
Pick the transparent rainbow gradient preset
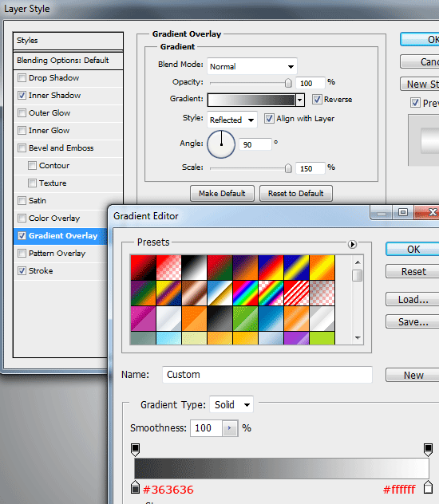(x=271, y=293)
